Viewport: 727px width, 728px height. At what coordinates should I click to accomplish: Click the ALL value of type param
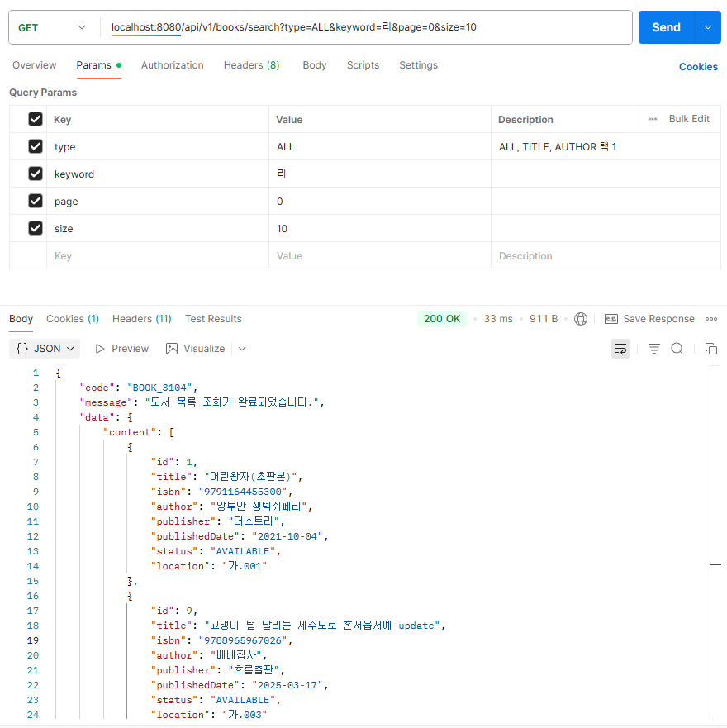tap(380, 147)
